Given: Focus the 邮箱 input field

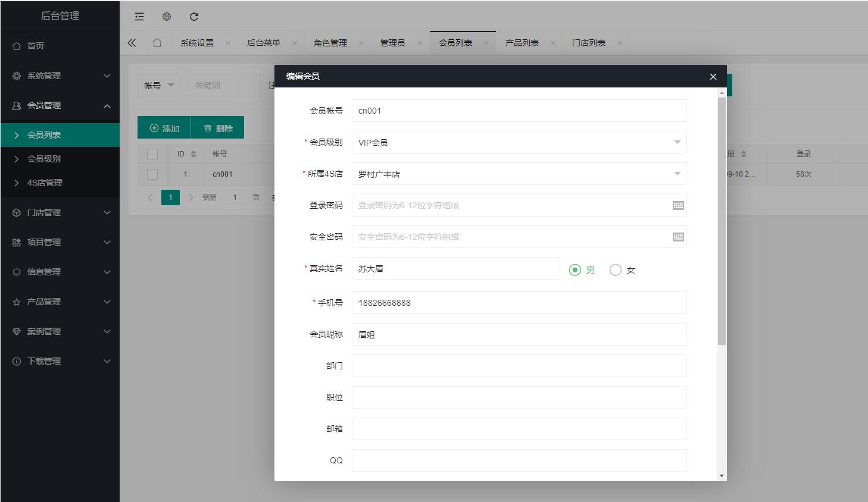Looking at the screenshot, I should 519,429.
